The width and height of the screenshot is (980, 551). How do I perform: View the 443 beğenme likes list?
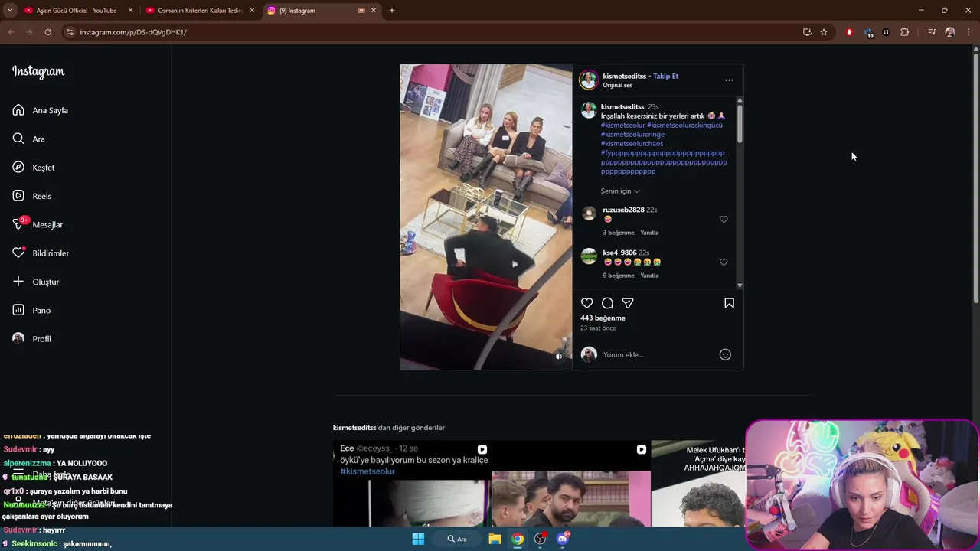click(603, 318)
